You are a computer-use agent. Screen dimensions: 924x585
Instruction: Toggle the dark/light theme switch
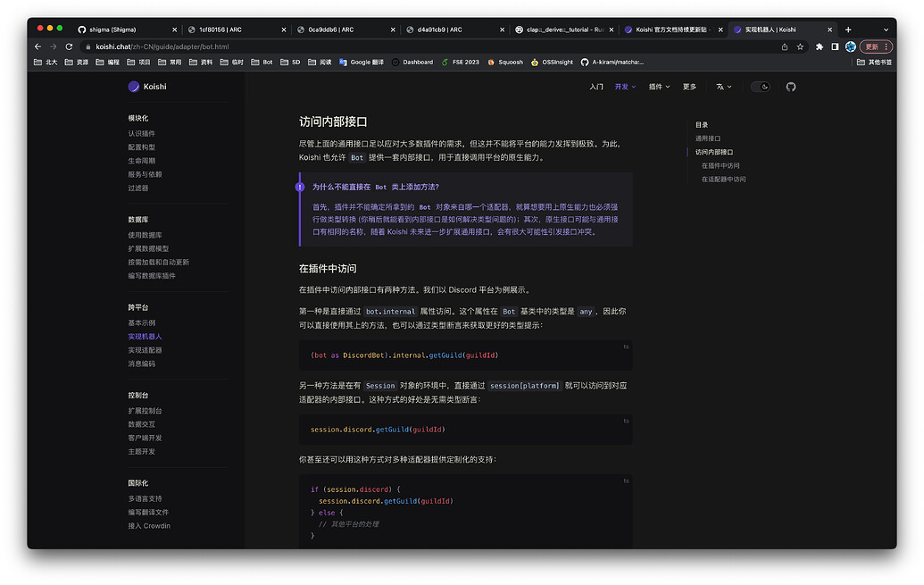[761, 86]
